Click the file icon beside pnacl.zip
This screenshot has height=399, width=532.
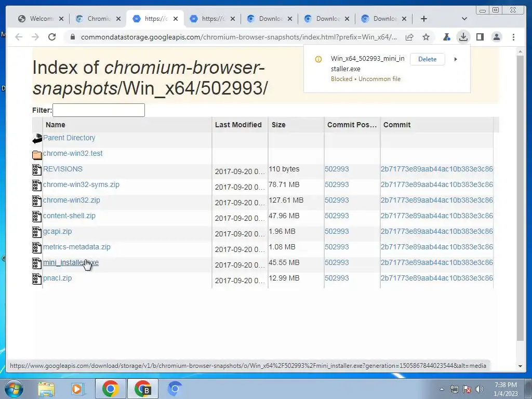37,279
